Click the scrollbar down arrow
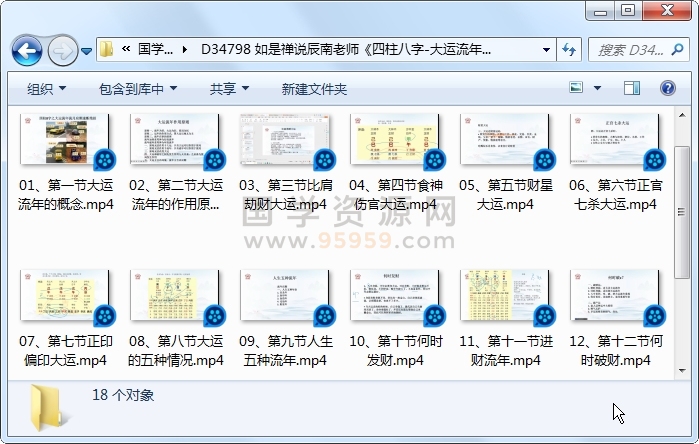 pyautogui.click(x=682, y=370)
